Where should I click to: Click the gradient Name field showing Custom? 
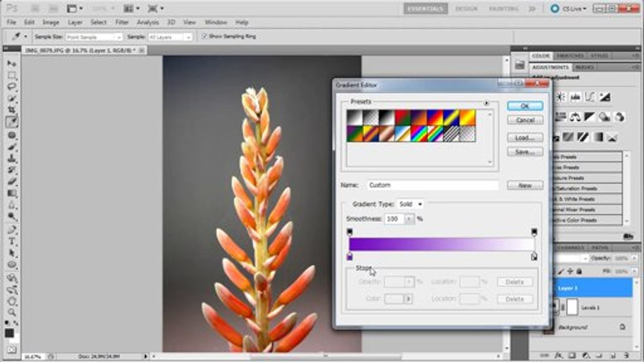click(432, 185)
